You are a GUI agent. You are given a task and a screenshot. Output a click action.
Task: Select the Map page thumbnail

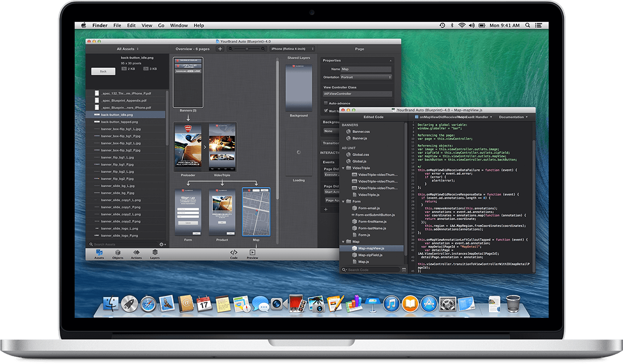click(x=256, y=212)
